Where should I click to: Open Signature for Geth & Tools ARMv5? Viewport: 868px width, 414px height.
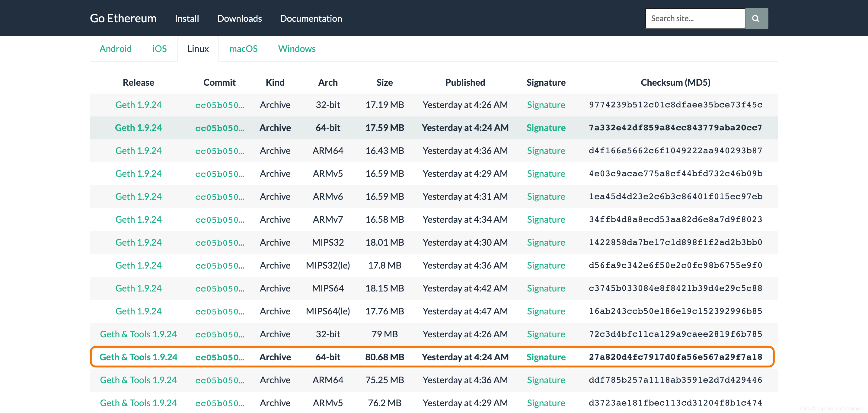pyautogui.click(x=546, y=403)
